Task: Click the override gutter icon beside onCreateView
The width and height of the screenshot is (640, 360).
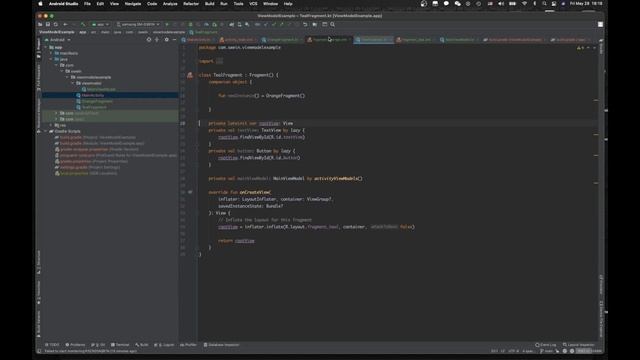Action: (190, 192)
